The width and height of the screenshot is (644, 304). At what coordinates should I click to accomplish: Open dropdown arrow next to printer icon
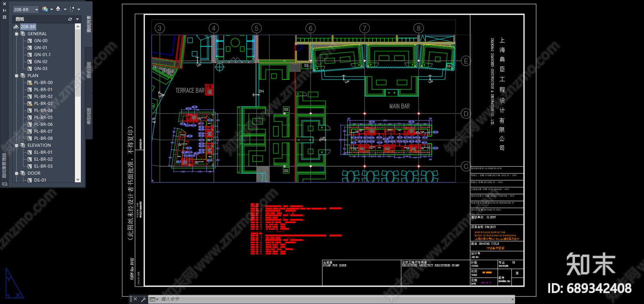(65, 9)
